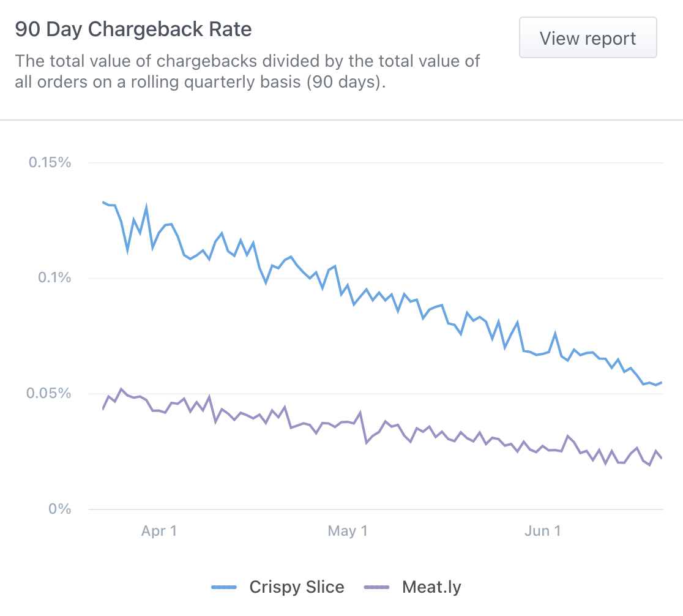Viewport: 683px width, 616px height.
Task: Select the 0.1% y-axis label
Action: [x=54, y=278]
